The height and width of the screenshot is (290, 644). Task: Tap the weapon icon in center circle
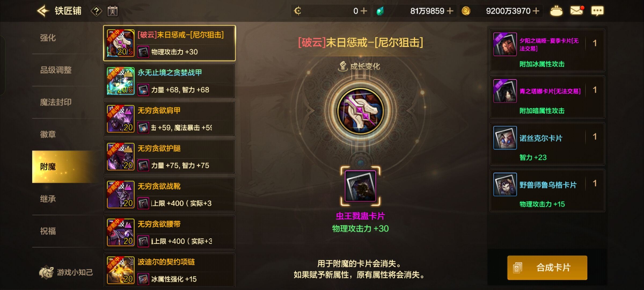(360, 111)
